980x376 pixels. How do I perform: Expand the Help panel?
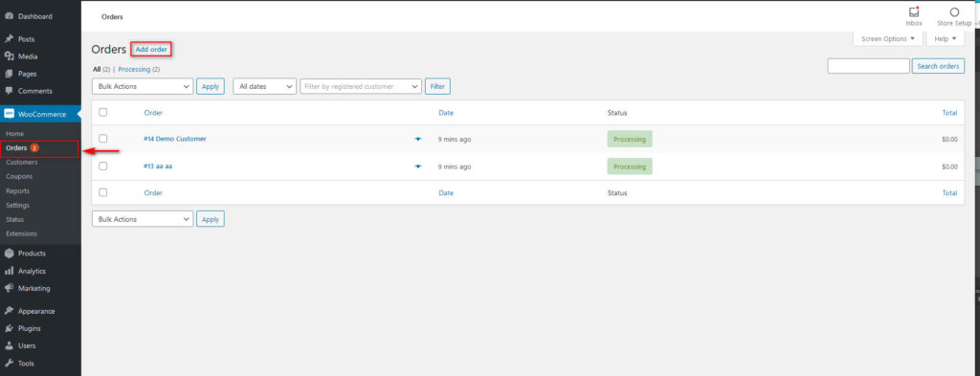coord(945,38)
